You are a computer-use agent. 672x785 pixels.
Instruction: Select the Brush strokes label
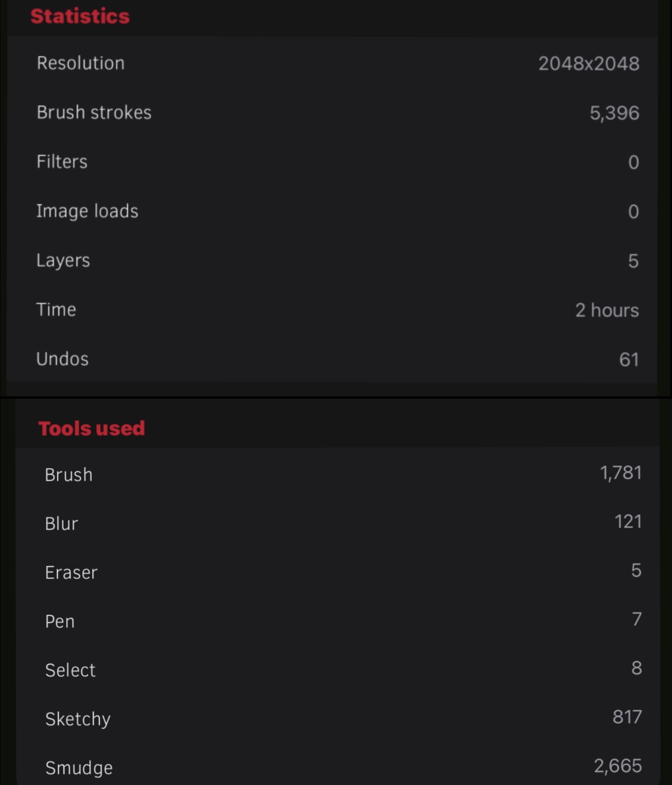[94, 112]
